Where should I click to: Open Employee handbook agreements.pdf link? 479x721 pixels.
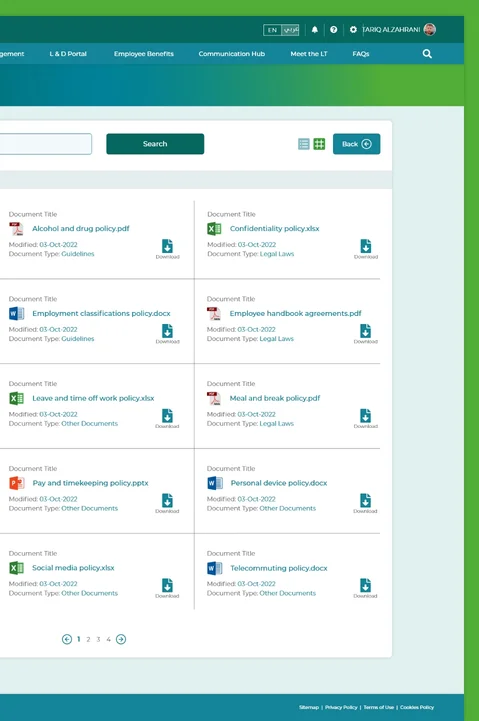[296, 313]
